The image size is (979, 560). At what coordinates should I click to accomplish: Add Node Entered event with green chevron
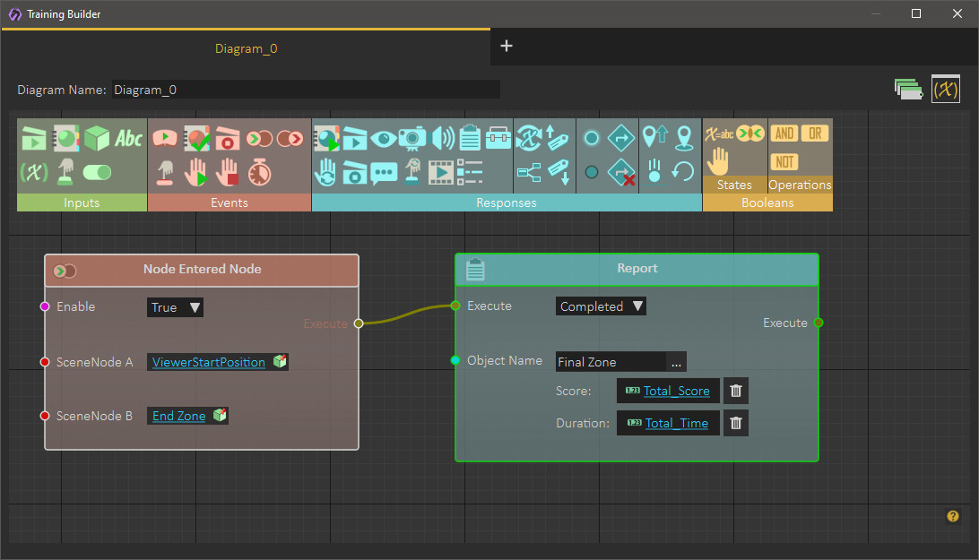(259, 139)
